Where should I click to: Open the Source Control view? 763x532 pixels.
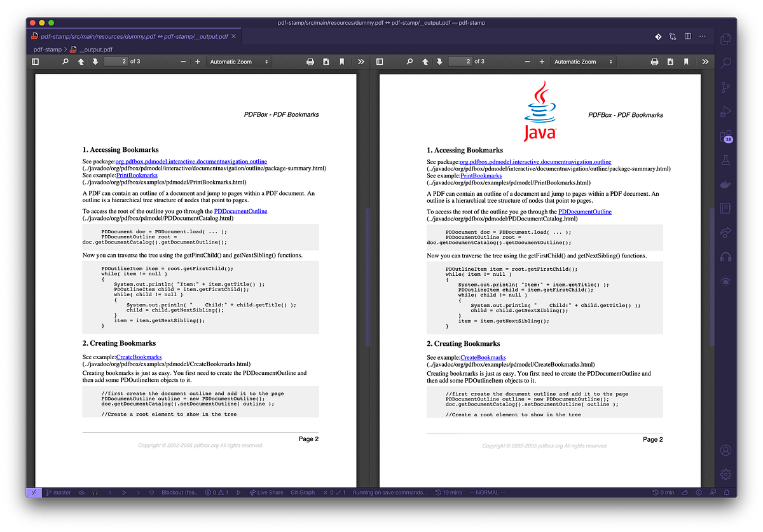(726, 86)
